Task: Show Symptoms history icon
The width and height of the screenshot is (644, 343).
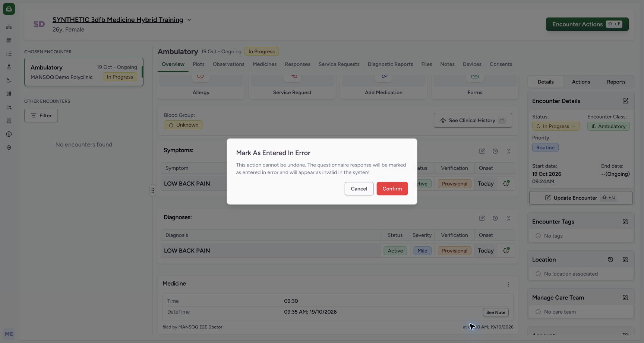Action: coord(495,151)
